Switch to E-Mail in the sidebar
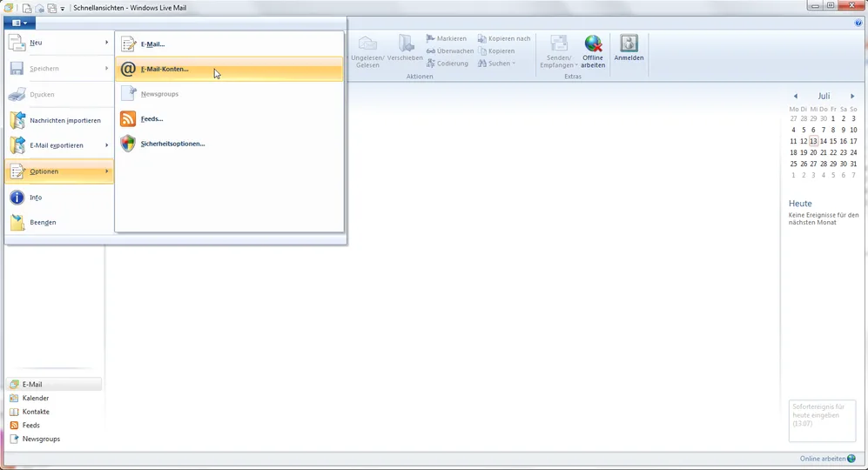868x470 pixels. pos(54,384)
